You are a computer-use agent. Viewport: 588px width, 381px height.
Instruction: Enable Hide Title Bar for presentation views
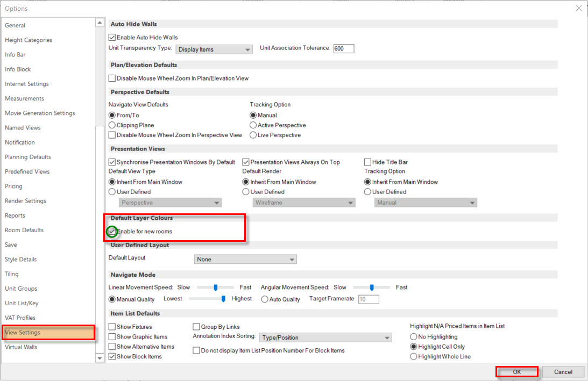pos(368,162)
